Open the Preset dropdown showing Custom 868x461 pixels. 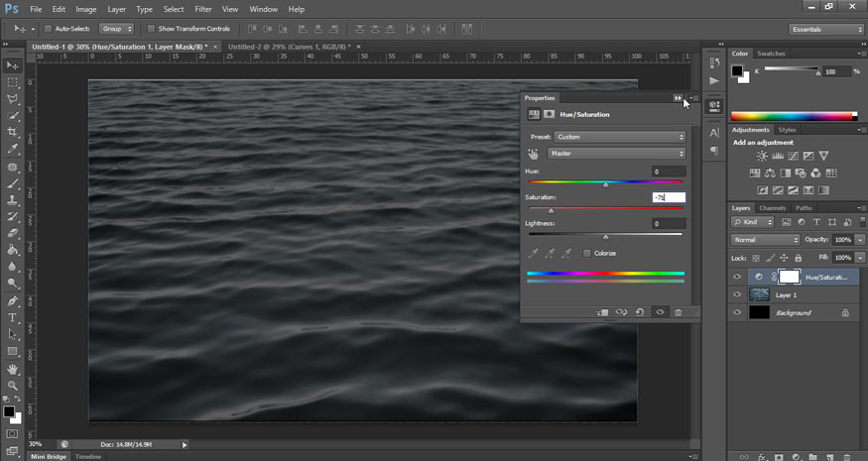619,137
